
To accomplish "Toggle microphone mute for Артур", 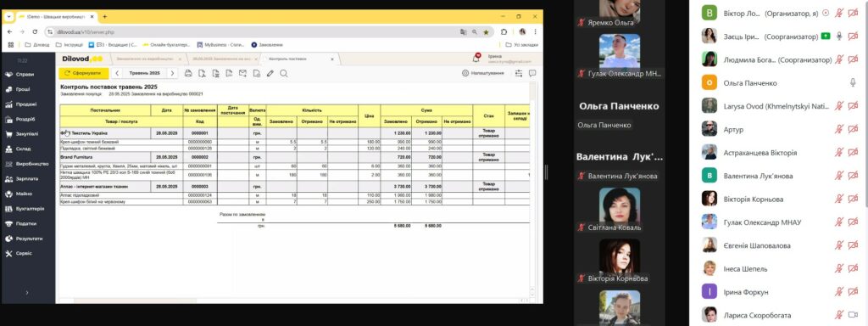I will pyautogui.click(x=839, y=129).
